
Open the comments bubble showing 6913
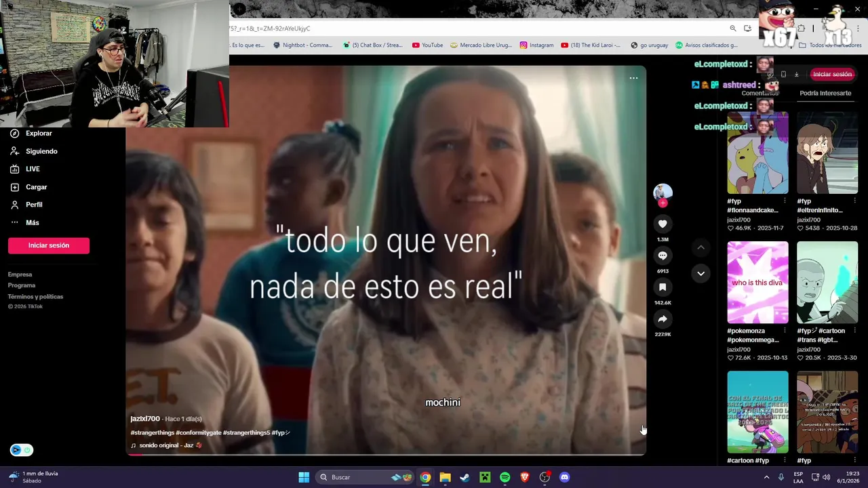[x=663, y=256]
